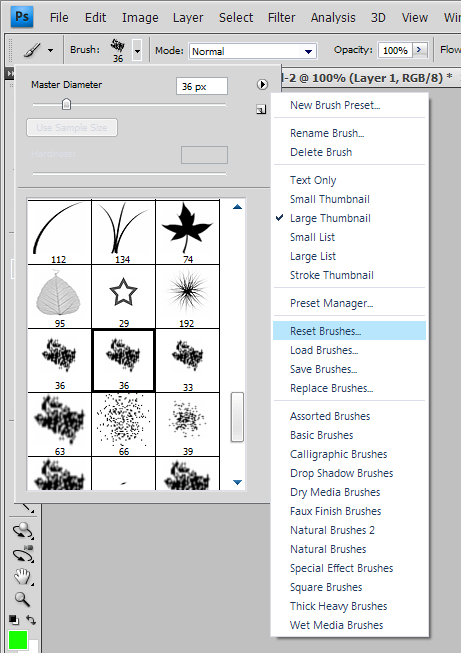Click the green foreground color swatch
Screen dimensions: 461x653
click(x=18, y=640)
